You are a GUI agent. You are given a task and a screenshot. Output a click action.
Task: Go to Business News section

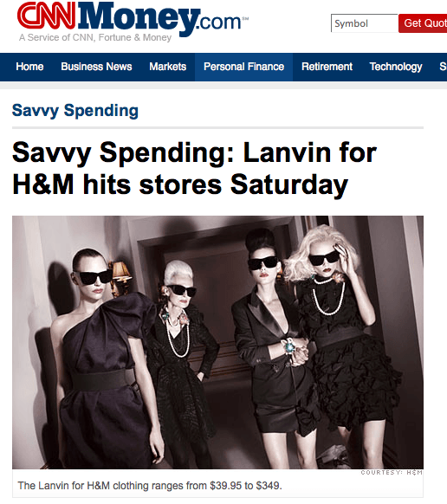[x=96, y=67]
